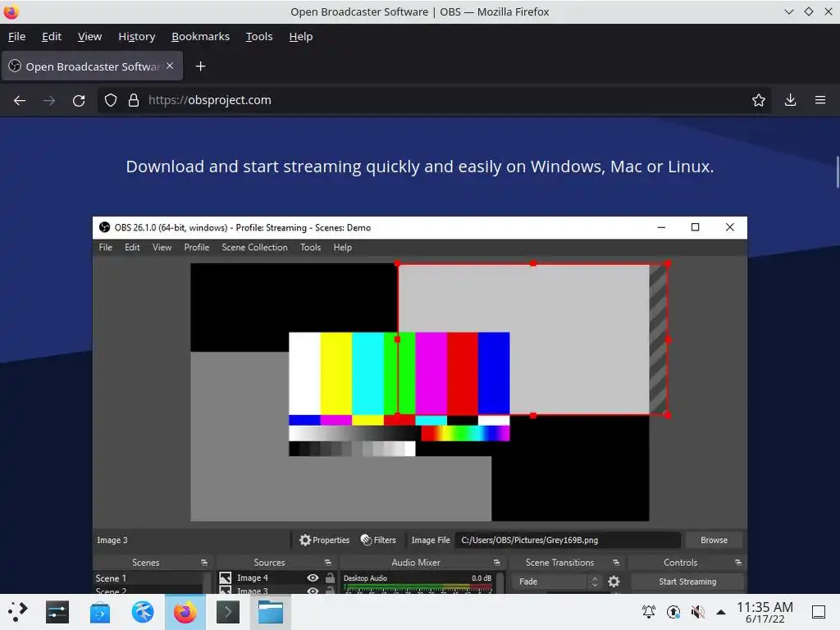Image resolution: width=840 pixels, height=630 pixels.
Task: Click the Firefox taskbar icon
Action: [185, 612]
